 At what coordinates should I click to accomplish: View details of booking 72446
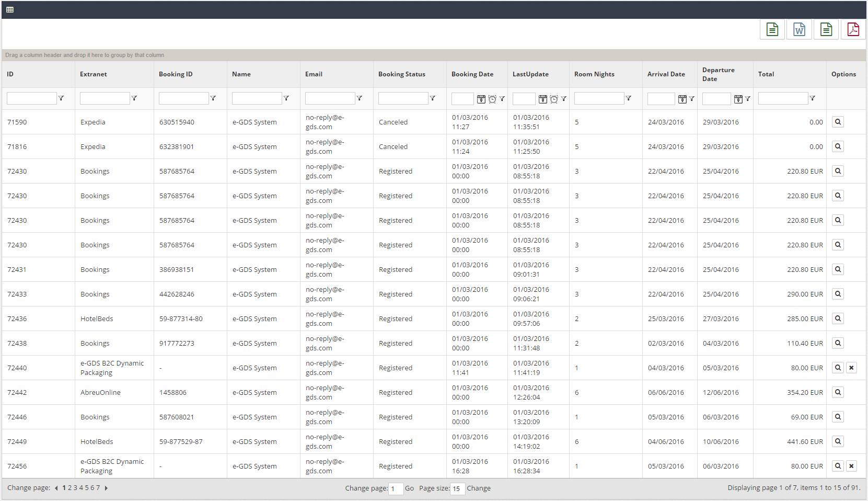pyautogui.click(x=838, y=417)
